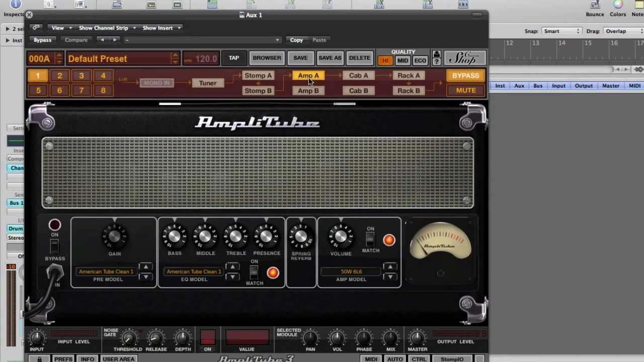
Task: Click the PHASE knob
Action: click(364, 338)
